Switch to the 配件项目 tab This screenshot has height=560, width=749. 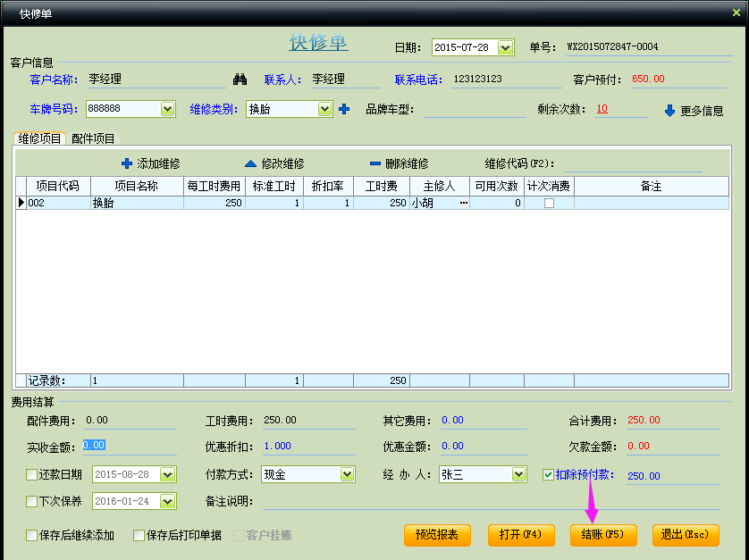93,138
